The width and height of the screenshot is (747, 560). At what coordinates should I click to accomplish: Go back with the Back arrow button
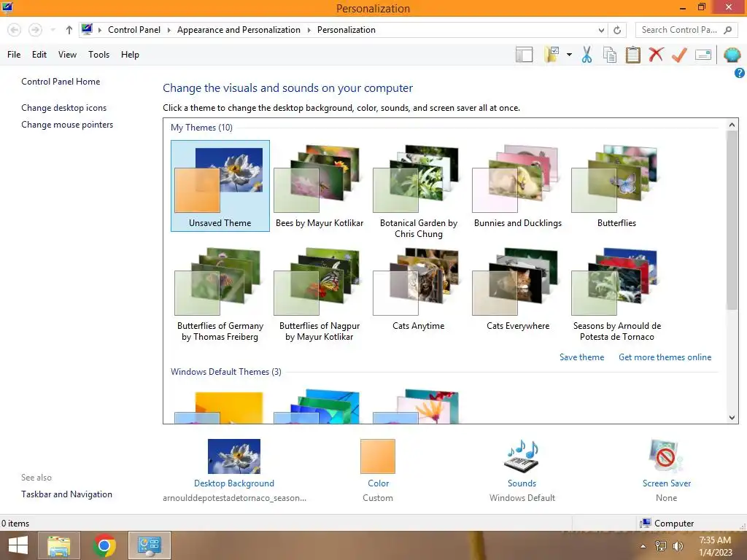tap(15, 30)
